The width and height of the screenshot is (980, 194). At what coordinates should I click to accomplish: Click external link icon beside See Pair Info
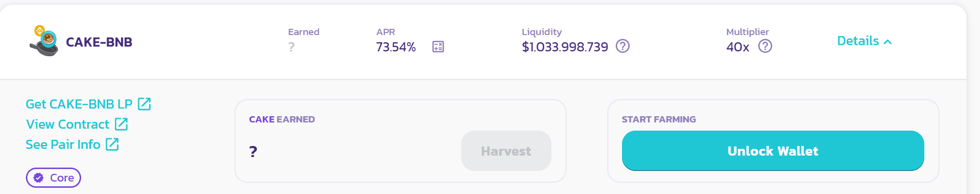(112, 145)
